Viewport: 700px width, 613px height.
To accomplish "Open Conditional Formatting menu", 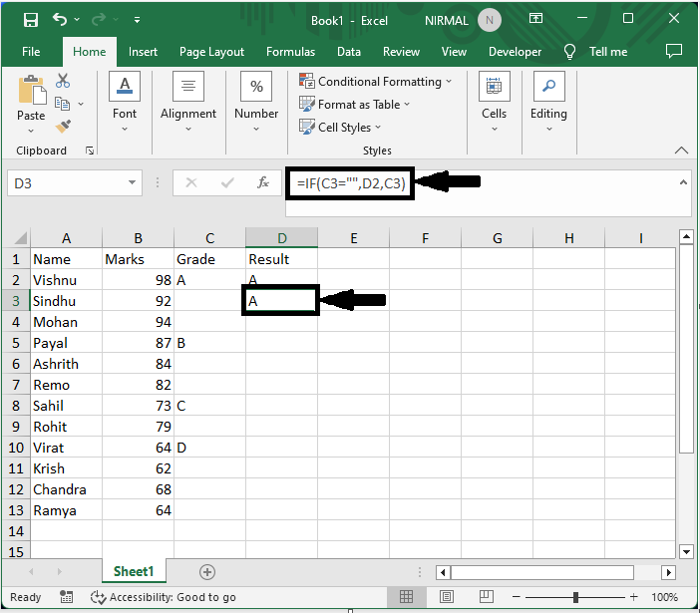I will [376, 81].
